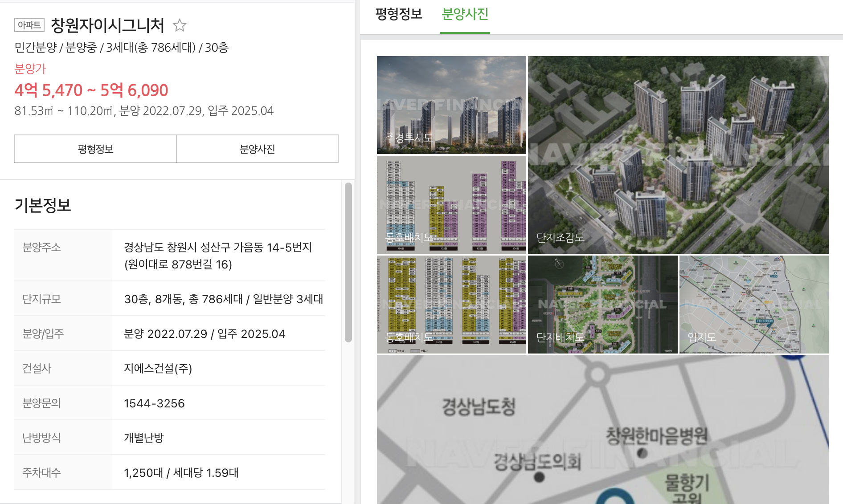This screenshot has width=843, height=504.
Task: Open the 단지배치도 site plan thumbnail
Action: [x=602, y=305]
